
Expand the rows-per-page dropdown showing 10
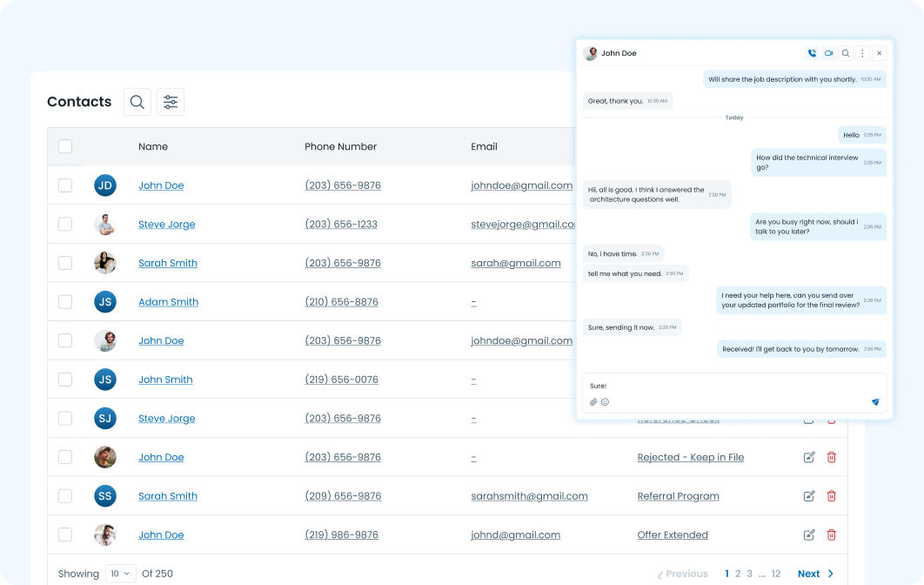click(x=121, y=574)
